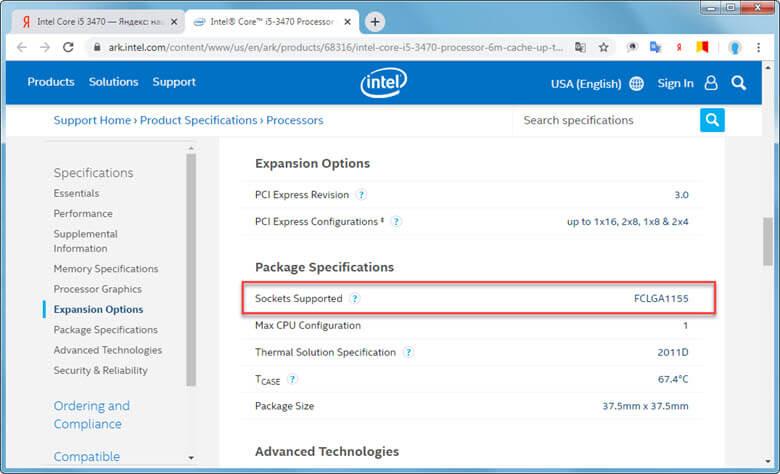Jump to Advanced Technologies in sidebar

click(x=108, y=350)
